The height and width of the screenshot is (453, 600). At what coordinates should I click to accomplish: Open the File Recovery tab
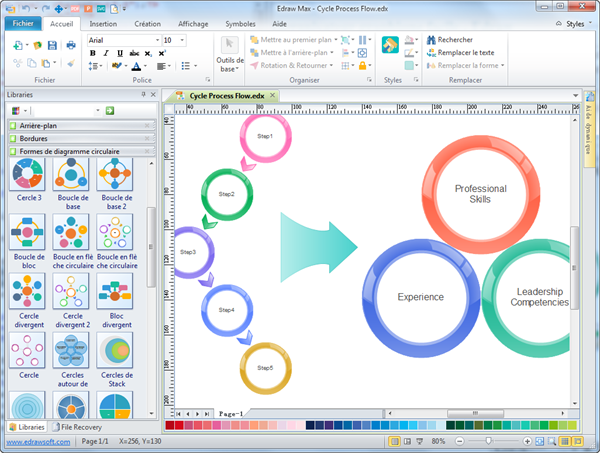[78, 427]
